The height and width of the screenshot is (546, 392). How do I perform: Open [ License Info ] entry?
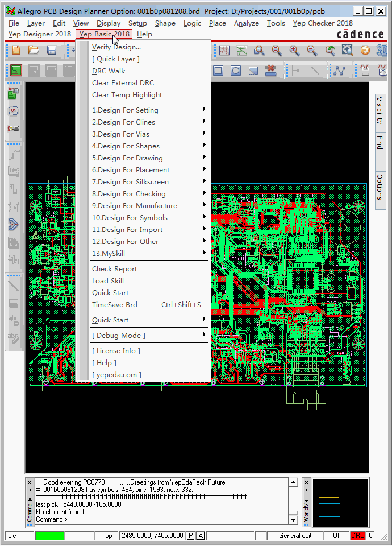coord(149,351)
